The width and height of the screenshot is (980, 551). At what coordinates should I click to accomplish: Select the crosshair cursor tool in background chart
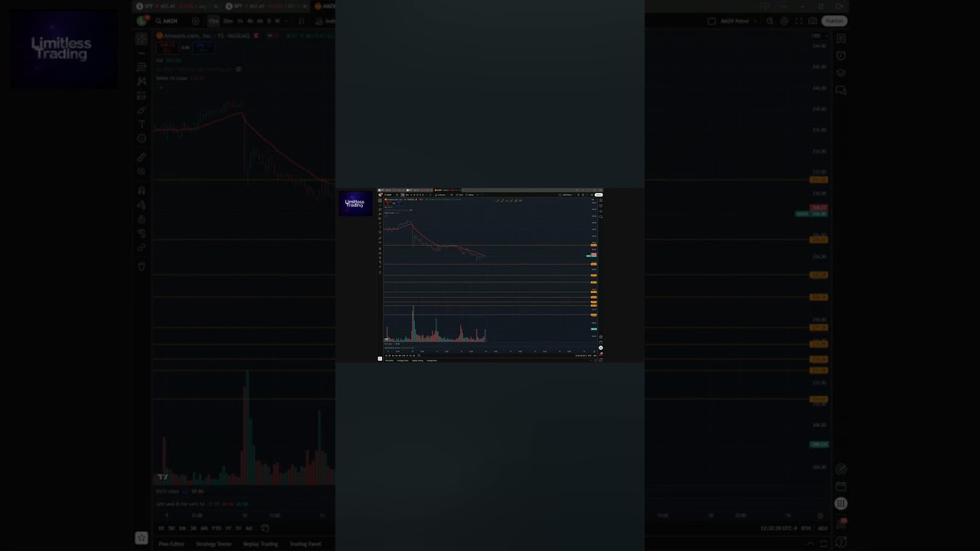pos(142,38)
